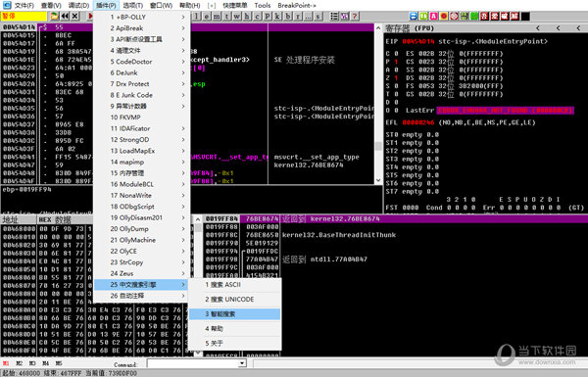Click the close program X toolbar icon
Image resolution: width=588 pixels, height=377 pixels.
(x=75, y=16)
